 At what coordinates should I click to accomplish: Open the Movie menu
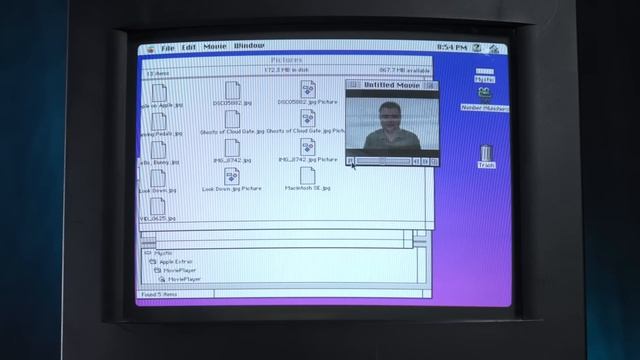tap(215, 47)
